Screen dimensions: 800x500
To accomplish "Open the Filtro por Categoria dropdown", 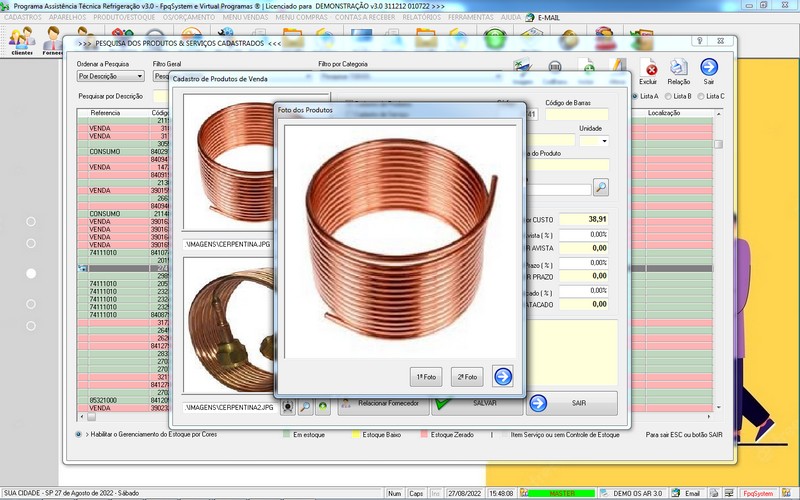I will coord(410,76).
